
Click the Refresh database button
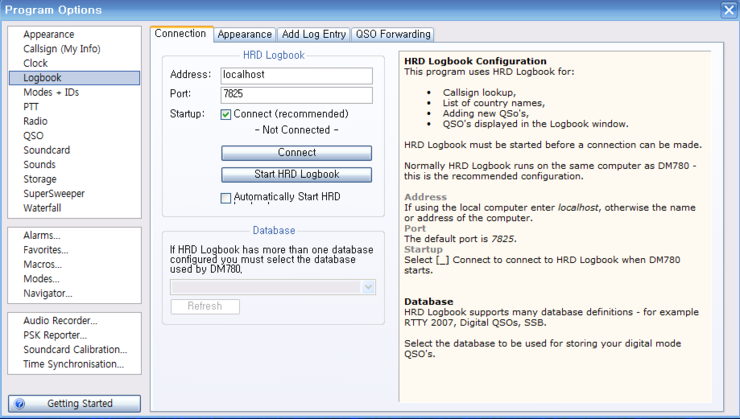coord(205,306)
